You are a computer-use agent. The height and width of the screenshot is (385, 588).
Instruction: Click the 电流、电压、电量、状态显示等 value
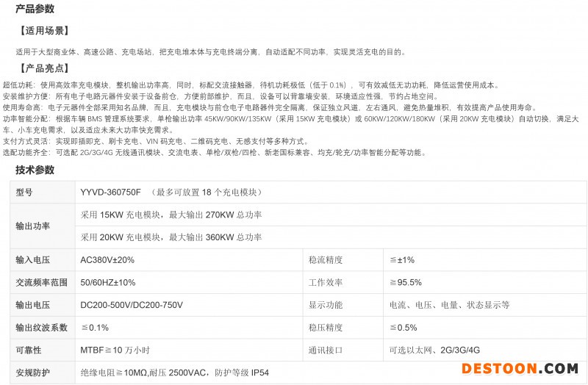point(449,305)
